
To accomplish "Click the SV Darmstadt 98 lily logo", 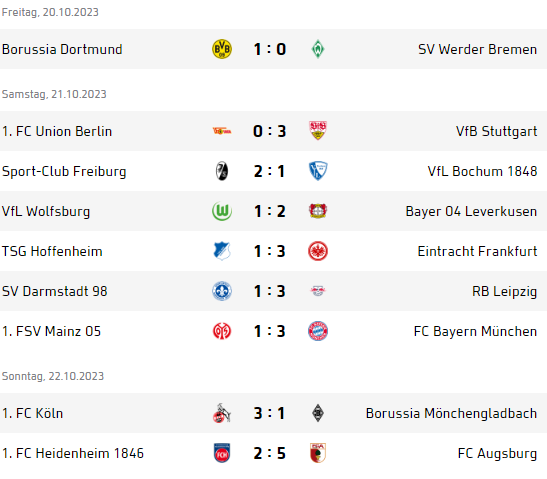I will click(x=222, y=291).
